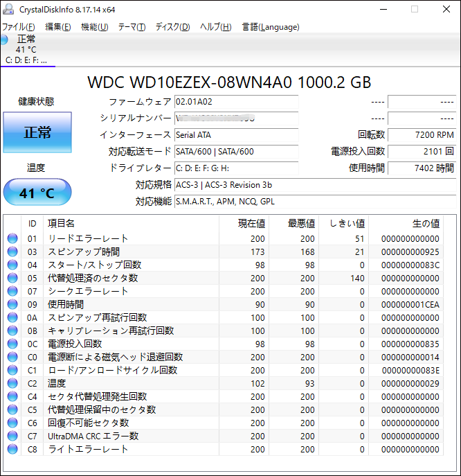Click the power on count field 2101 回
This screenshot has height=476, width=461.
422,152
